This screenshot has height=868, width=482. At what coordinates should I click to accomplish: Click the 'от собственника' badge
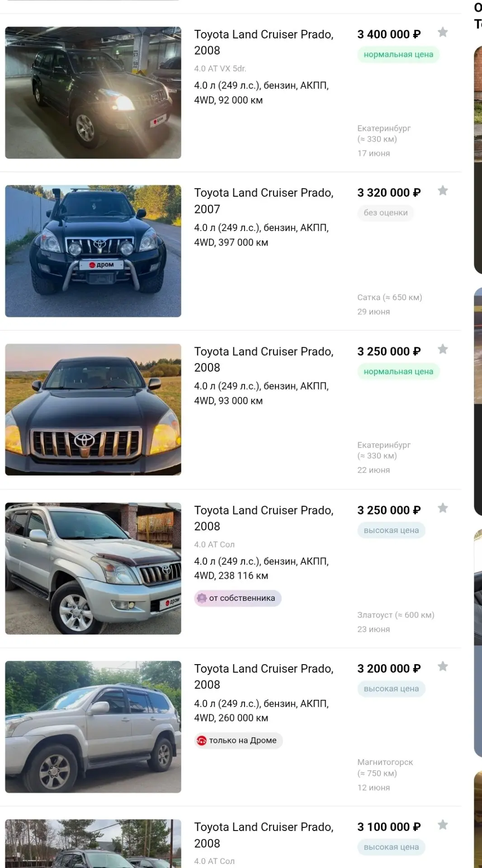[238, 598]
